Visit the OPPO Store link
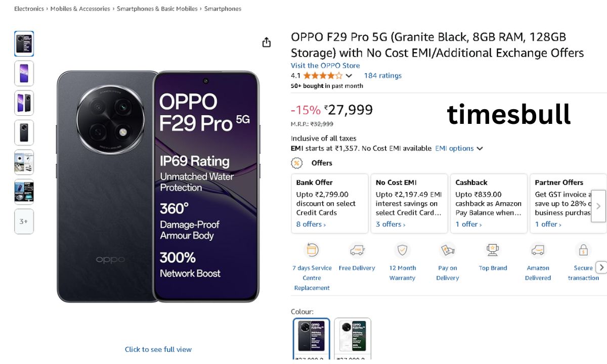This screenshot has width=607, height=364. (325, 65)
